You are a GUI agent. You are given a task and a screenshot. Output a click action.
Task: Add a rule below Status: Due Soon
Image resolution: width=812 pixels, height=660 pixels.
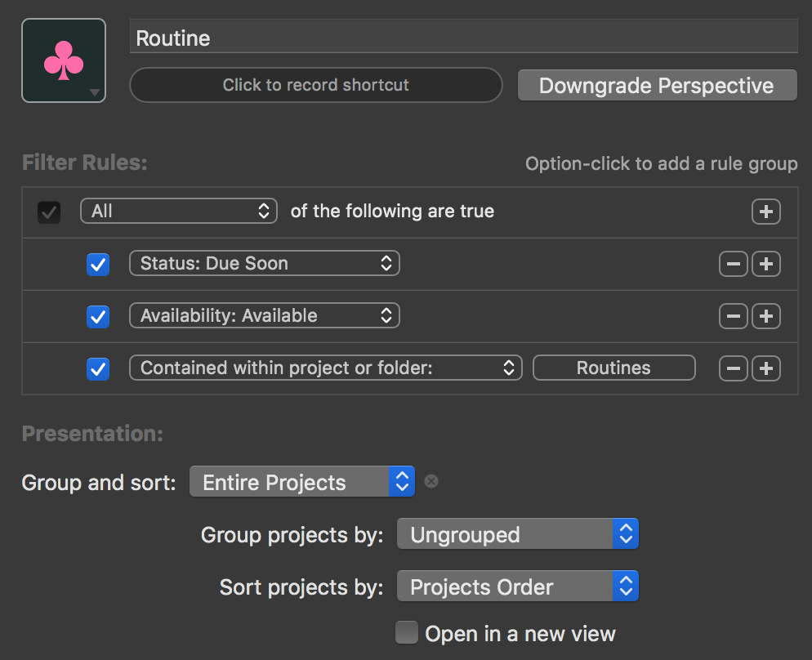(x=765, y=263)
